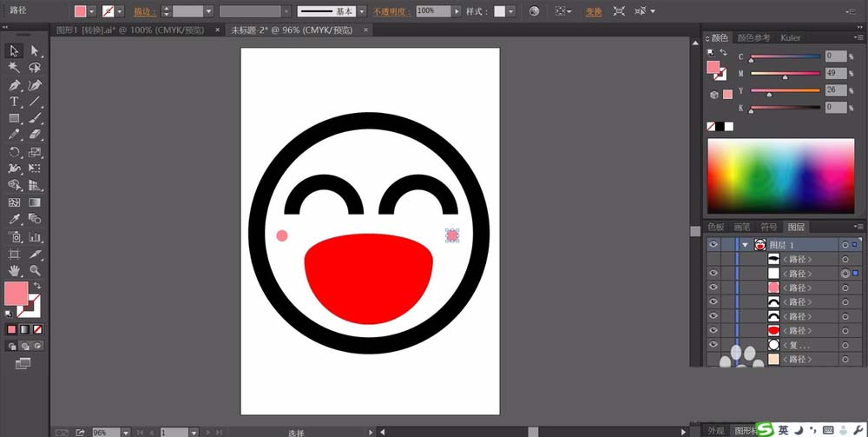Choose the Direct Selection arrow tool
This screenshot has width=868, height=437.
[35, 51]
